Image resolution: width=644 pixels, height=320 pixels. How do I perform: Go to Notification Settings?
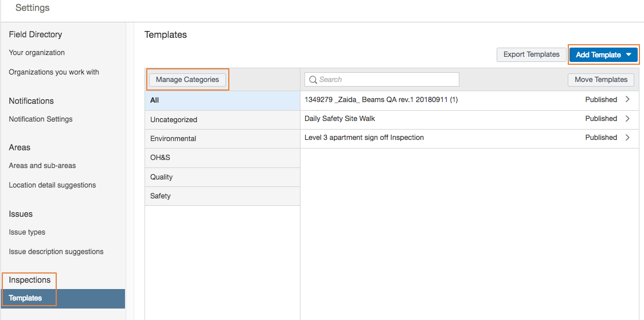41,119
